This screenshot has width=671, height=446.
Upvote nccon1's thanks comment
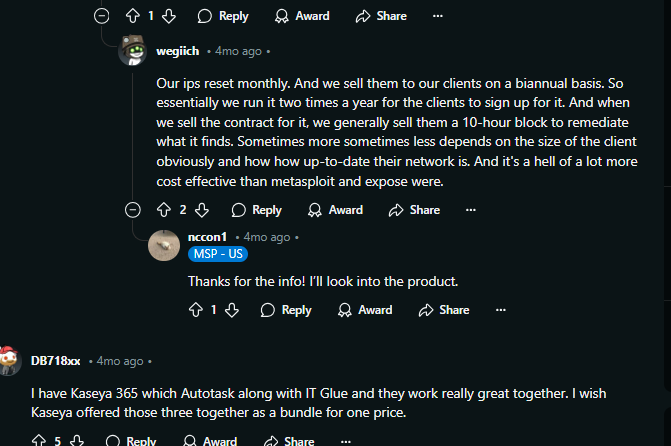pyautogui.click(x=196, y=309)
